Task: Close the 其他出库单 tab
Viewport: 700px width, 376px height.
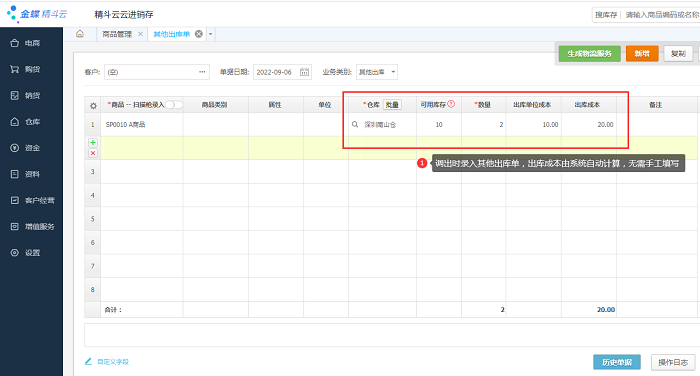Action: pos(199,34)
